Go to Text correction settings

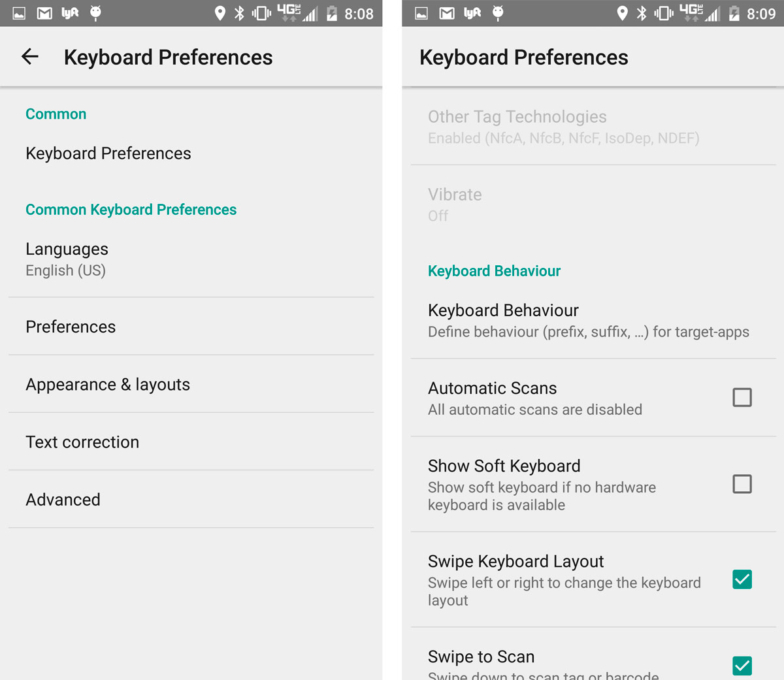coord(191,442)
